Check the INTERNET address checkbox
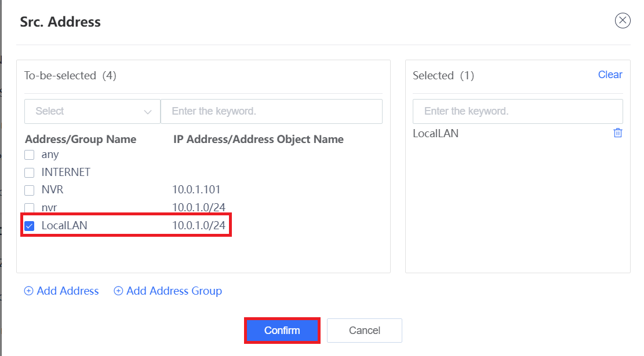644x356 pixels. (x=29, y=173)
